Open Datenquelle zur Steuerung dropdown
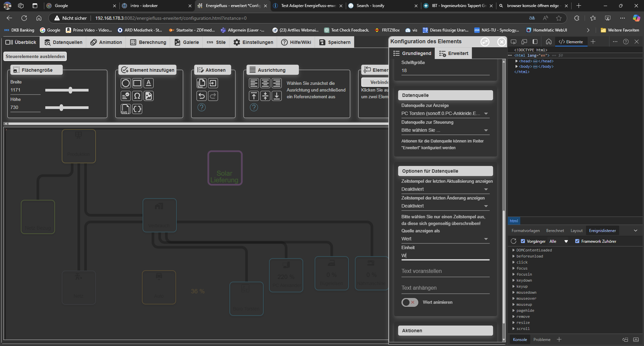Screen dimensions: 644x346 [445, 130]
